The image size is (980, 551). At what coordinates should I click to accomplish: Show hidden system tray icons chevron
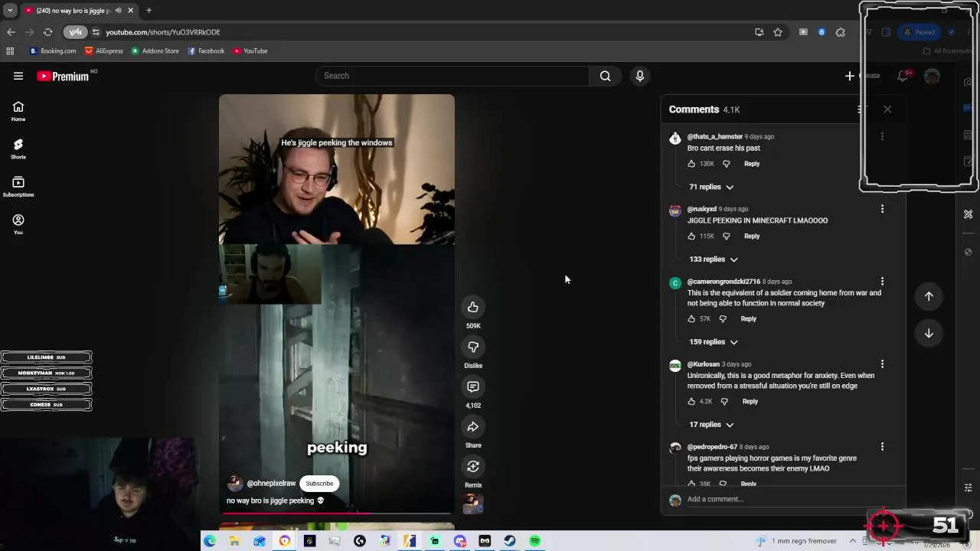click(x=852, y=541)
